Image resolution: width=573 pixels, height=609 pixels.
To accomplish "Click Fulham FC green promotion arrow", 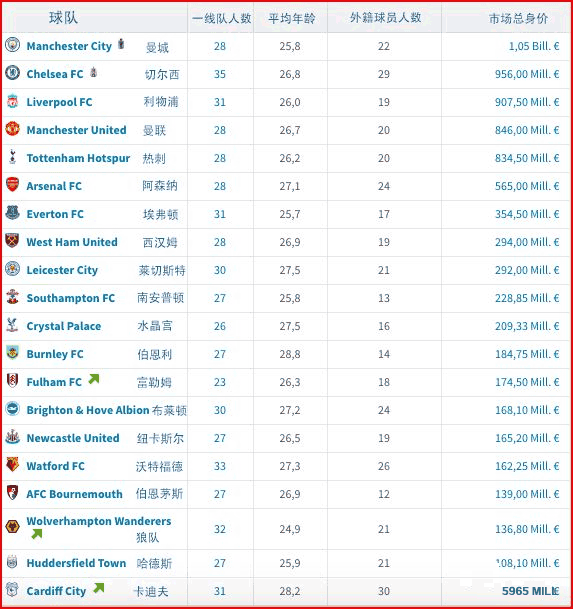I will pyautogui.click(x=94, y=379).
